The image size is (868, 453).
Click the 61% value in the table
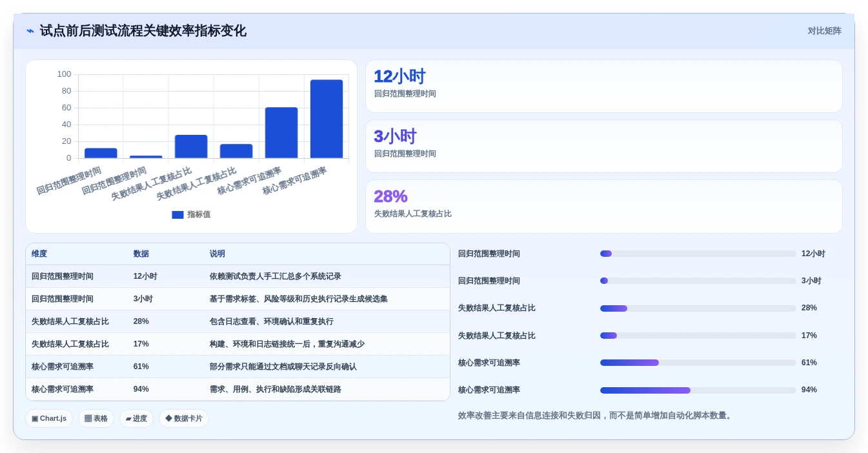click(141, 367)
